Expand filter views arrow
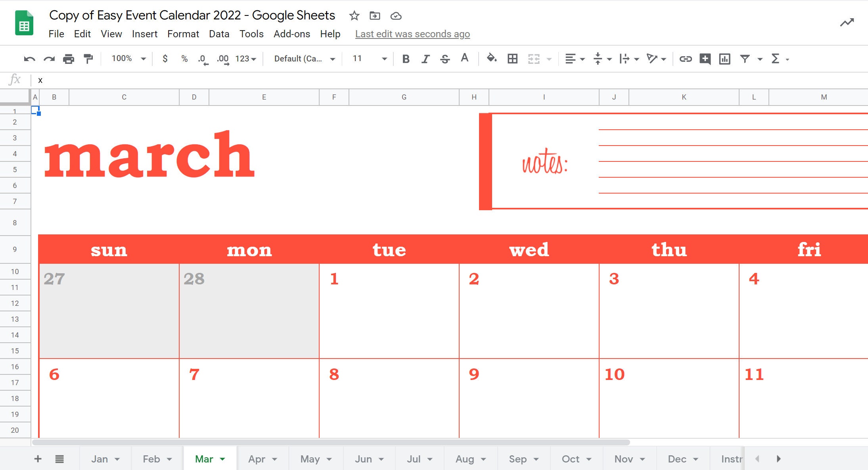Image resolution: width=868 pixels, height=470 pixels. coord(760,59)
